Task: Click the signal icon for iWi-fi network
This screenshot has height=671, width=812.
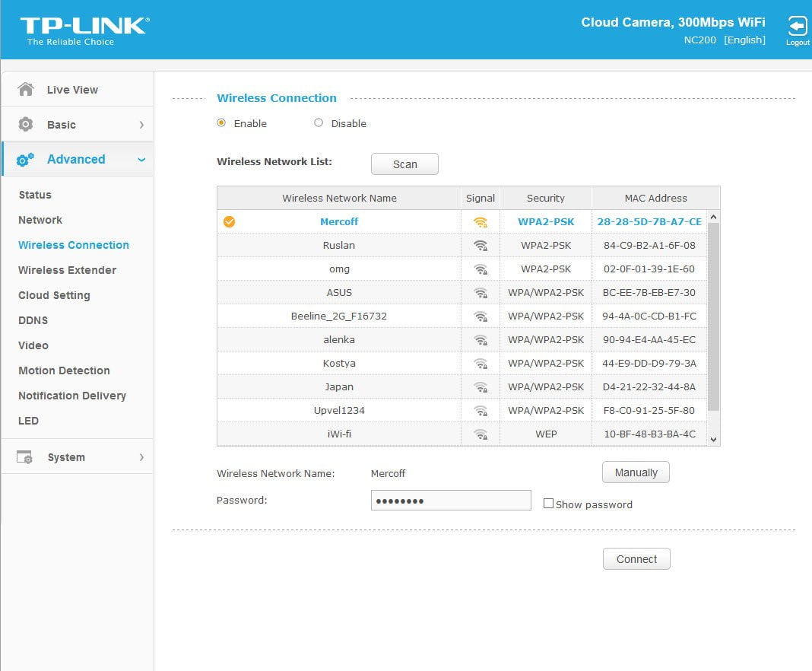Action: click(481, 434)
